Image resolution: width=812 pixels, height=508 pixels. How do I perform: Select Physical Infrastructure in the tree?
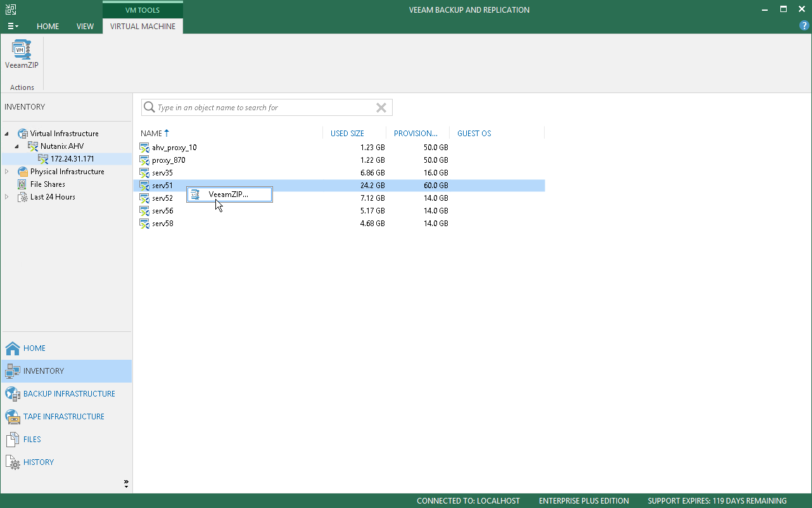pos(67,172)
